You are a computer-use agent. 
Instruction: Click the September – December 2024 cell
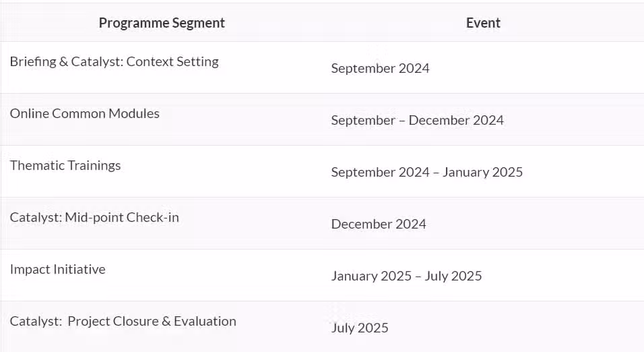click(x=483, y=119)
